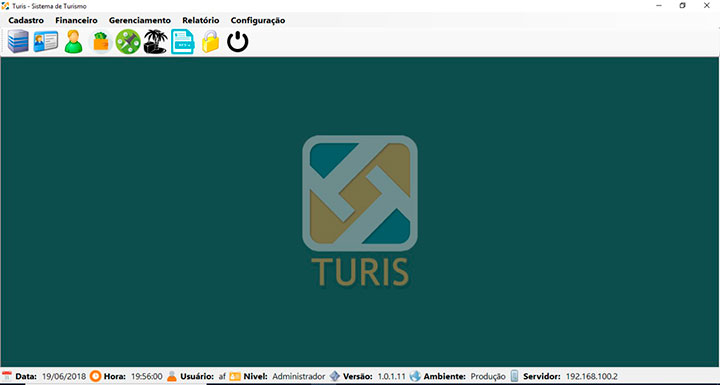This screenshot has height=385, width=720.
Task: Click the black power exit icon
Action: point(238,42)
